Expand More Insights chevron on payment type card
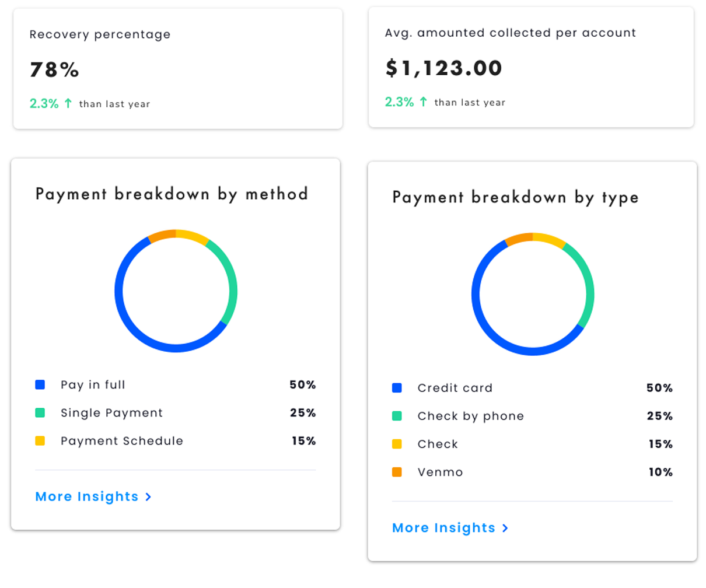706x588 pixels. (504, 528)
